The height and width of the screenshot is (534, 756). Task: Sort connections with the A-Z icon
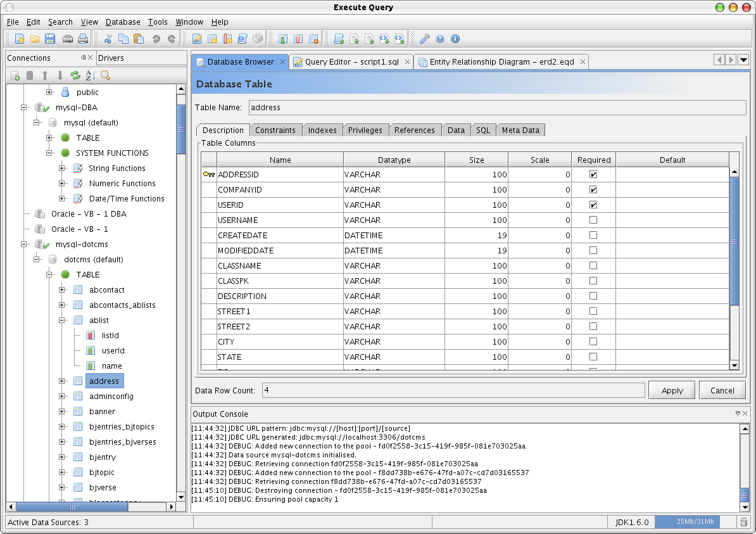click(90, 76)
